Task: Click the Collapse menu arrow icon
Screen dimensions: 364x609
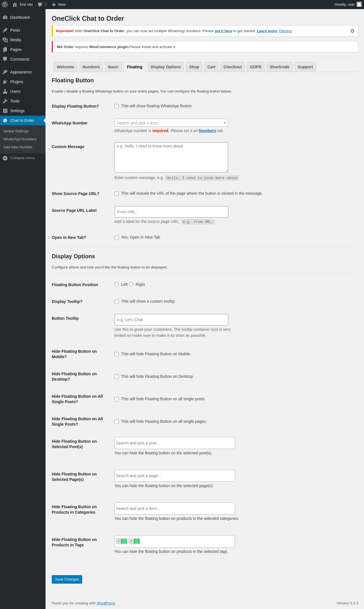Action: pyautogui.click(x=5, y=158)
